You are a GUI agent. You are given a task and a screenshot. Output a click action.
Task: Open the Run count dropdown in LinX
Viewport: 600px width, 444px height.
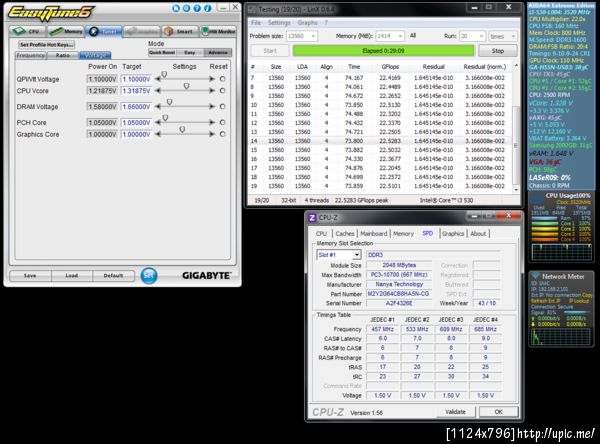(472, 36)
